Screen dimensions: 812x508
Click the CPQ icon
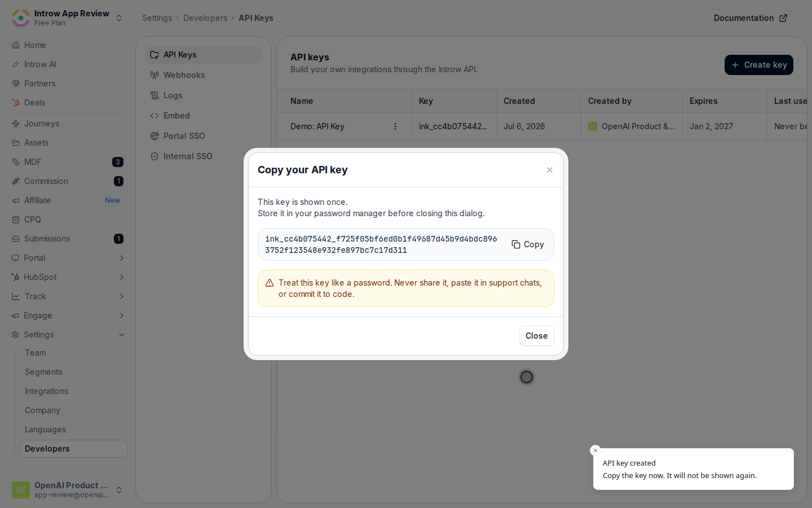tap(16, 220)
